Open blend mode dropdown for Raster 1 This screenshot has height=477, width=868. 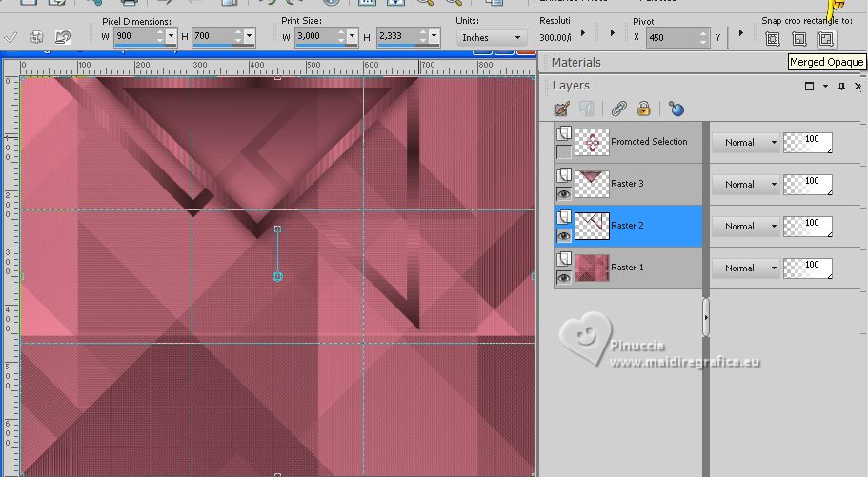coord(744,268)
